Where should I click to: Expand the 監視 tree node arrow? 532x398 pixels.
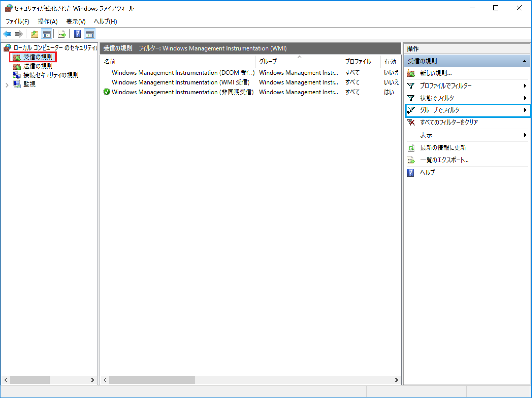click(x=7, y=85)
